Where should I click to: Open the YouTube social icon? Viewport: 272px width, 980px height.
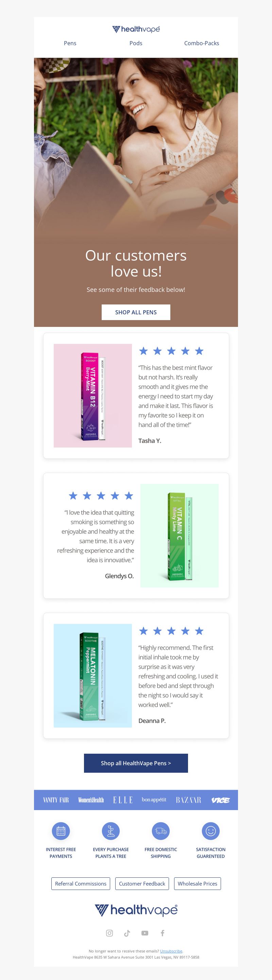[x=145, y=933]
